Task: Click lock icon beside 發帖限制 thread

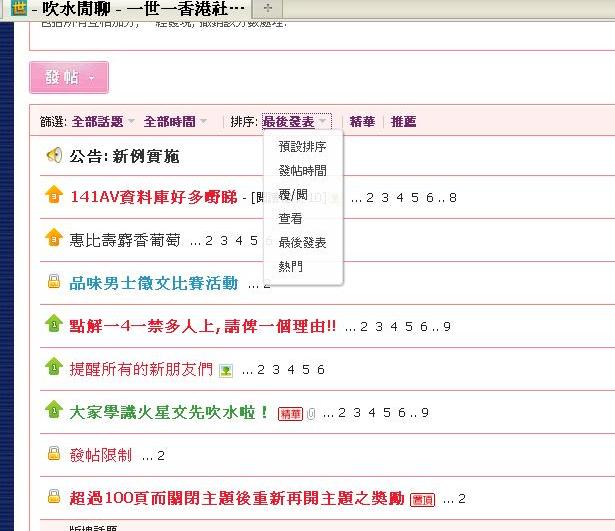Action: tap(54, 455)
